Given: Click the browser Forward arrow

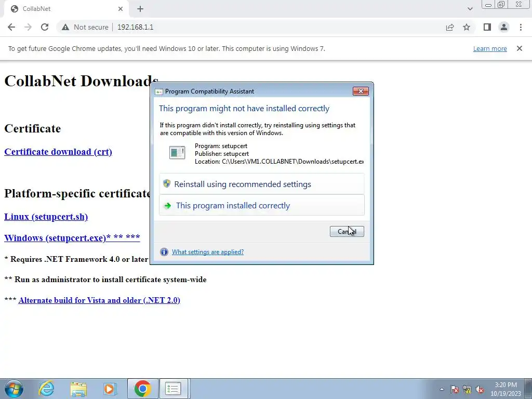Looking at the screenshot, I should (28, 27).
